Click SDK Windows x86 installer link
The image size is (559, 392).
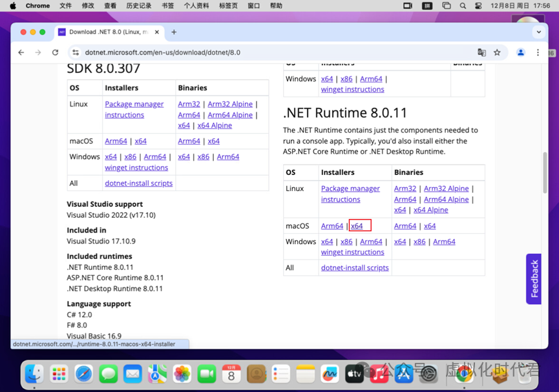[x=130, y=157]
